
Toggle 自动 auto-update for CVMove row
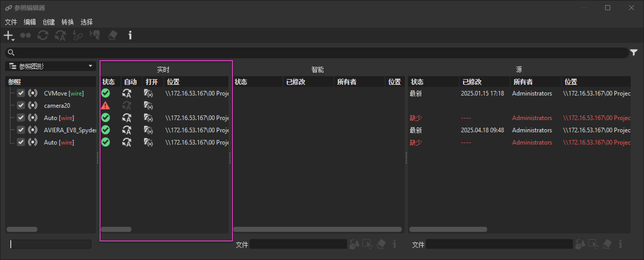click(127, 93)
